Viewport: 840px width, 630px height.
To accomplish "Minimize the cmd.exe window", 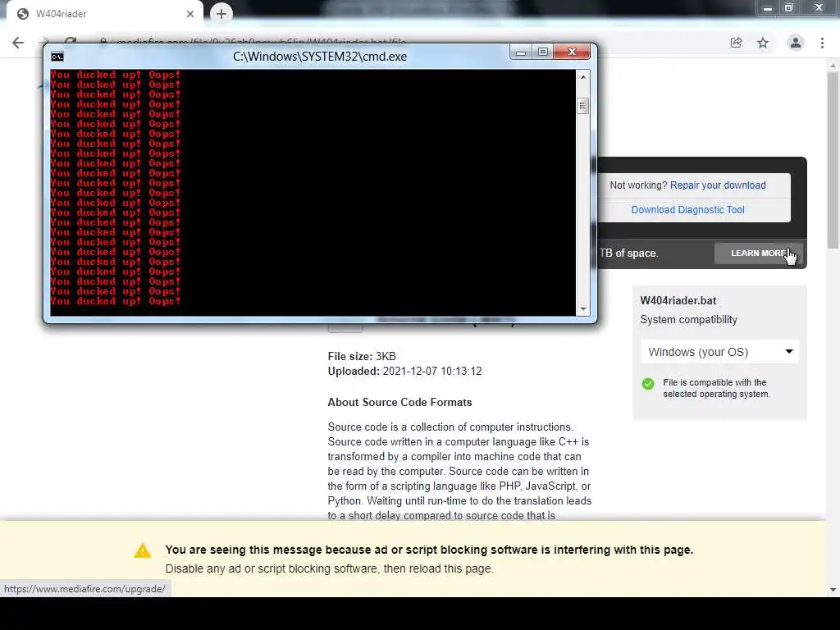I will coord(520,52).
